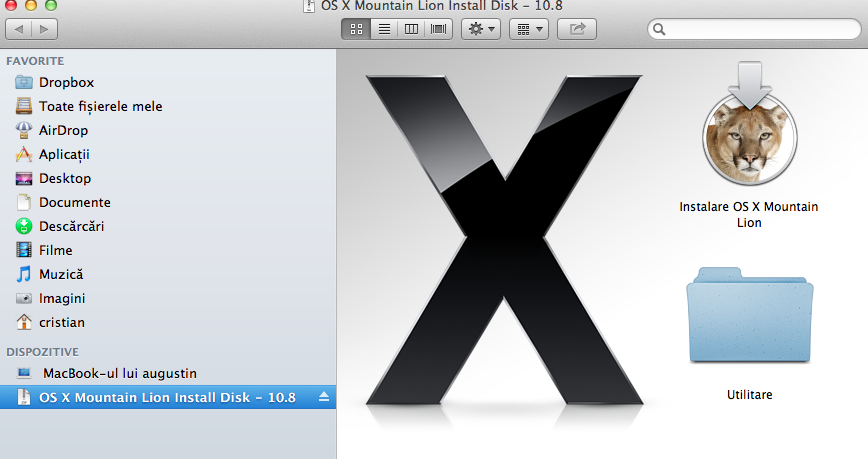The image size is (868, 459).
Task: Open AirDrop label in sidebar
Action: click(x=64, y=131)
